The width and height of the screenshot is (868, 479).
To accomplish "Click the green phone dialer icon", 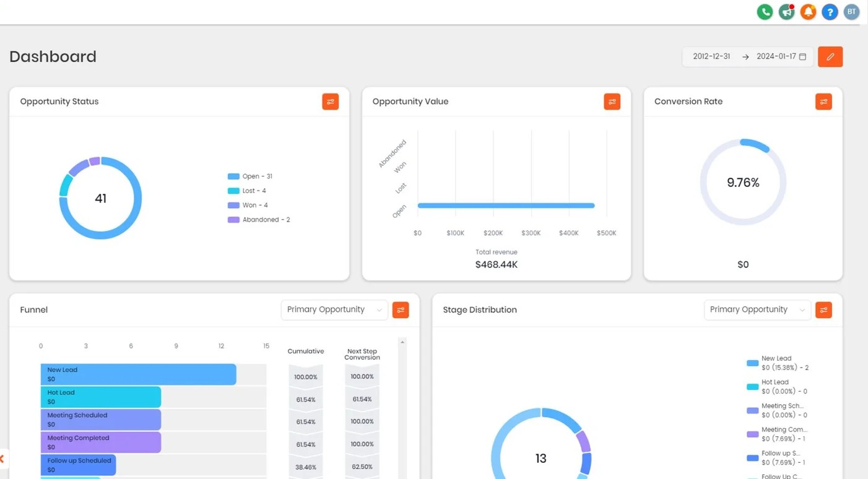I will [x=765, y=12].
